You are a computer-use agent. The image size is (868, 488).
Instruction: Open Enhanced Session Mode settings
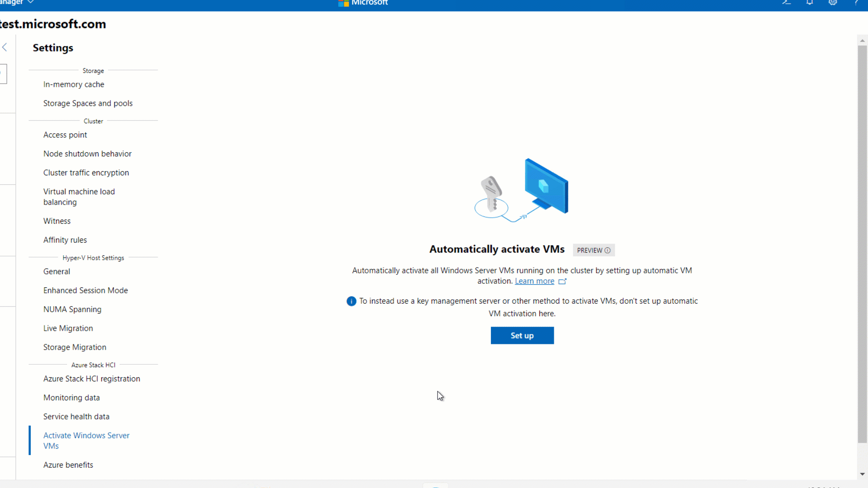coord(85,291)
